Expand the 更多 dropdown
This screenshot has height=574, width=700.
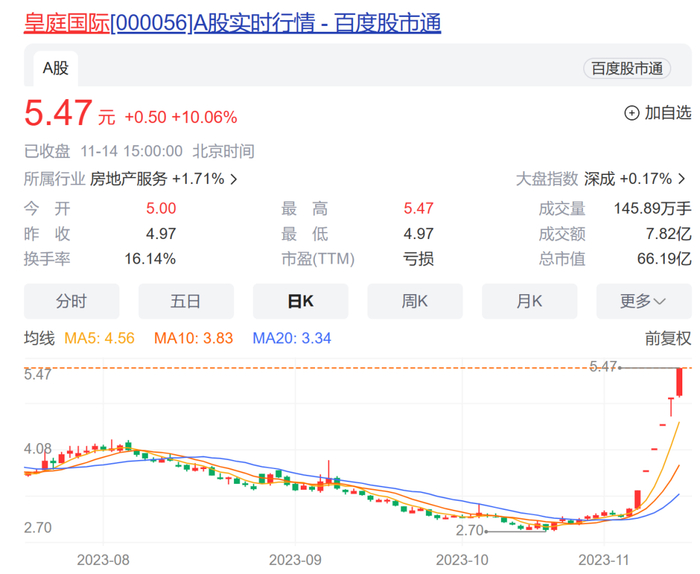pyautogui.click(x=644, y=301)
